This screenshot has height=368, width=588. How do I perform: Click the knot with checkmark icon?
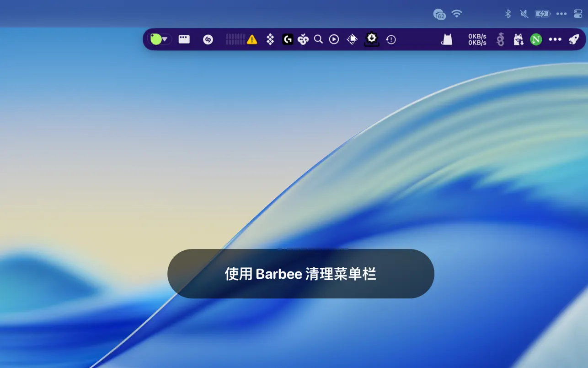(x=303, y=39)
